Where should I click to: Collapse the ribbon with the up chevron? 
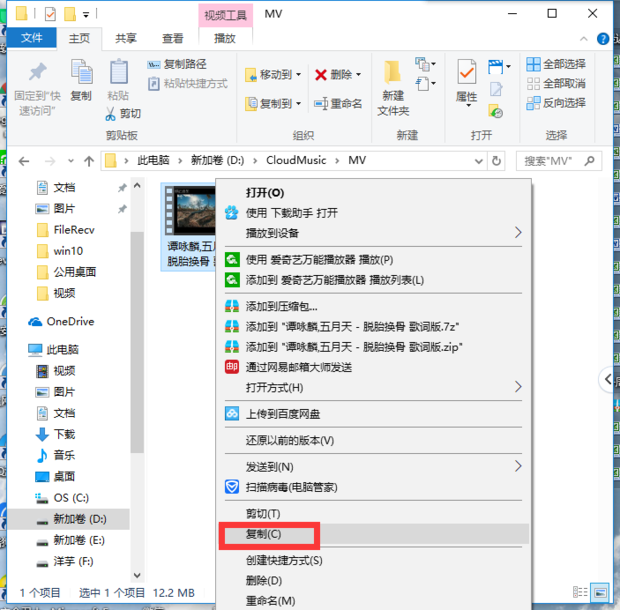click(584, 39)
